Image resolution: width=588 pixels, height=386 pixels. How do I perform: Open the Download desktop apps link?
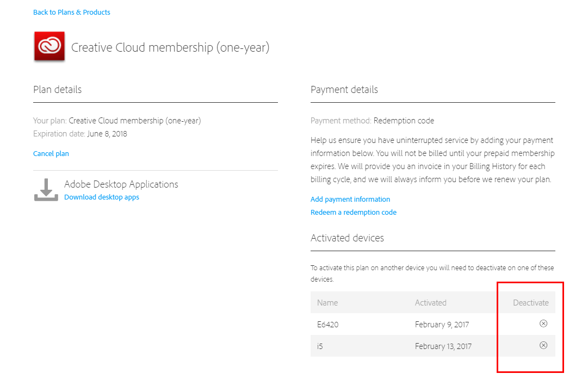(102, 197)
